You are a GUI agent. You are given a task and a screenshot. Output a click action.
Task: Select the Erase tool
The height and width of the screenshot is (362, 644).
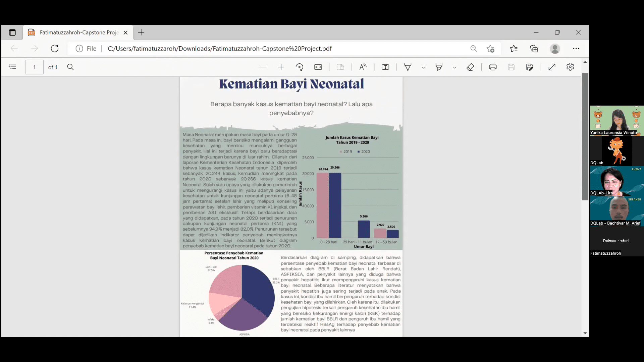[x=470, y=67]
